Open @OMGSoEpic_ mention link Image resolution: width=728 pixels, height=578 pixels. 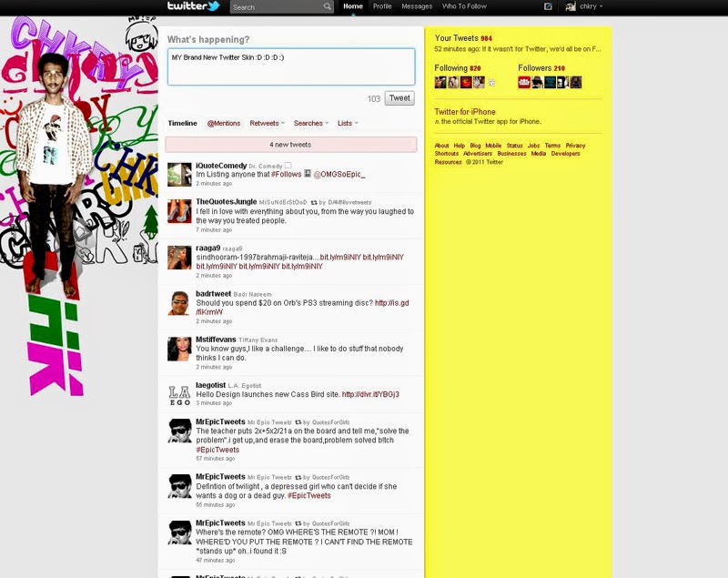tap(339, 174)
